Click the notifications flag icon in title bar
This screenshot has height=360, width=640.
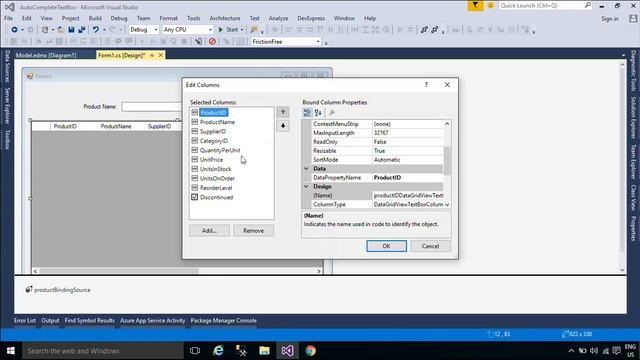pos(476,6)
